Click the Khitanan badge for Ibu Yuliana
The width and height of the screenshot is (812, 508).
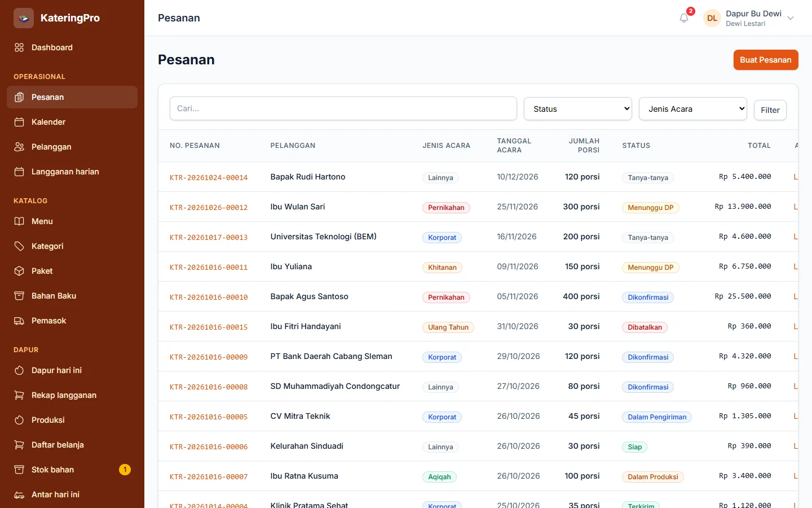coord(442,268)
